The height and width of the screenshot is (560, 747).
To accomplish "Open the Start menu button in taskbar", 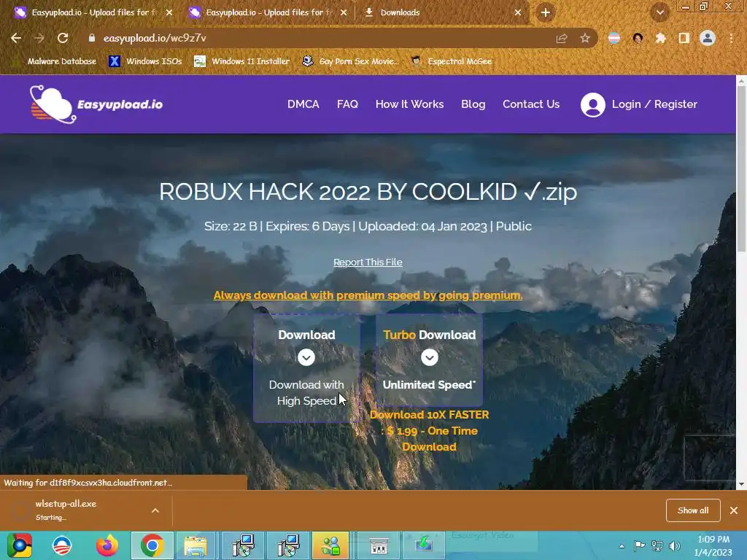I will click(x=19, y=545).
